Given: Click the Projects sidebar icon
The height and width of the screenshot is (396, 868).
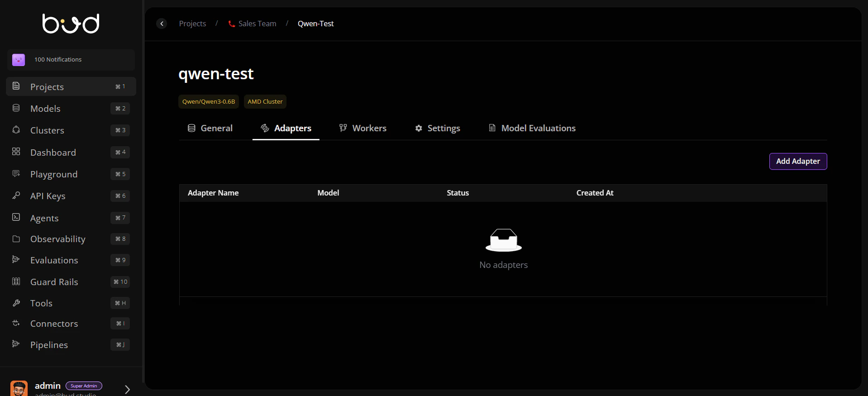Looking at the screenshot, I should [x=16, y=86].
